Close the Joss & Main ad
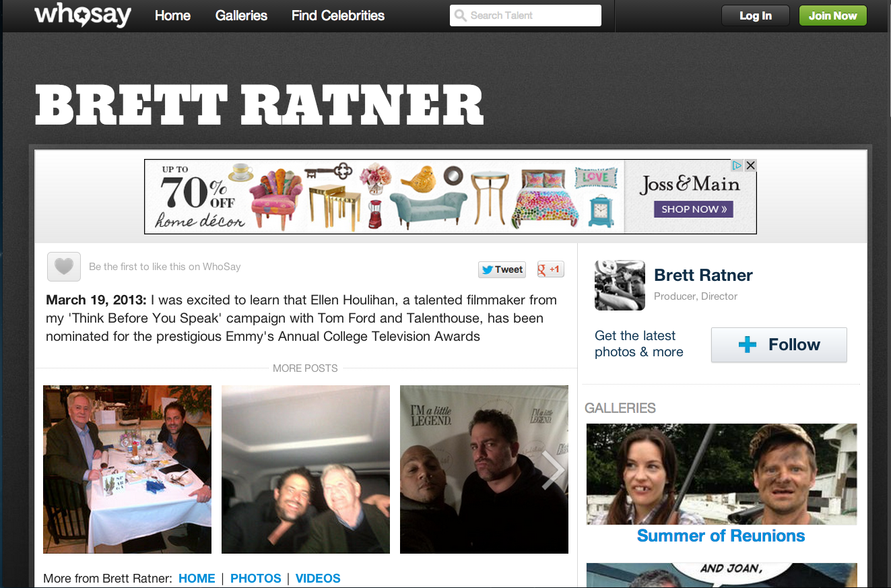891x588 pixels. 750,165
